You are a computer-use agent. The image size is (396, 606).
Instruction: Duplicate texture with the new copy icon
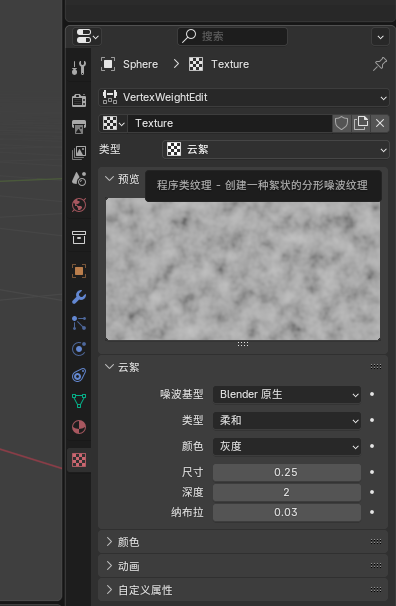coord(360,123)
